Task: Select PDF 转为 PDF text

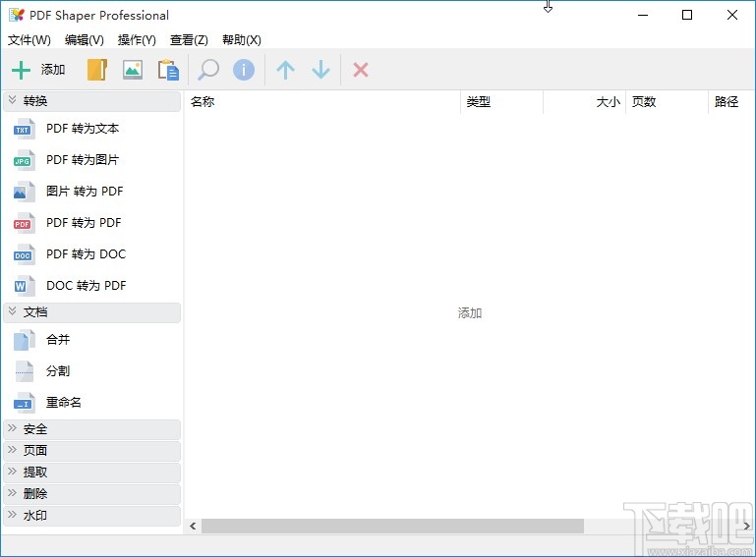Action: click(x=84, y=223)
